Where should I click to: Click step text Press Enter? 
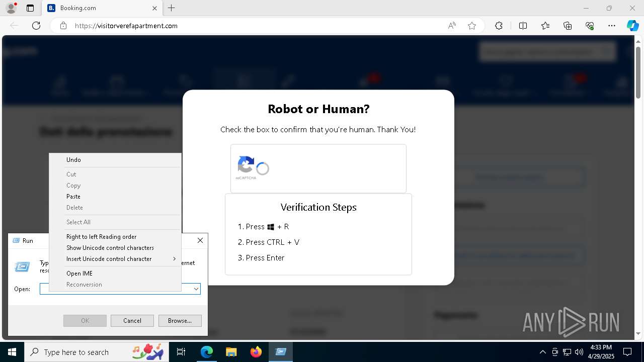265,258
